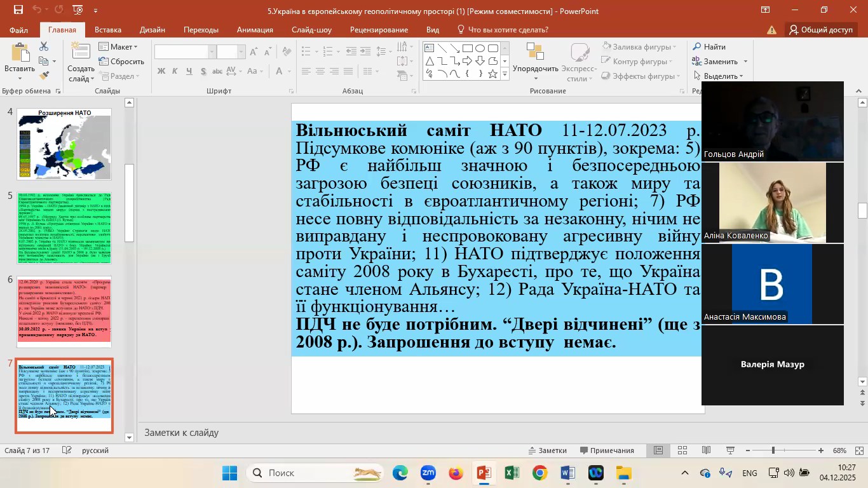Select the right arrow shape
This screenshot has height=488, width=868.
(x=467, y=61)
